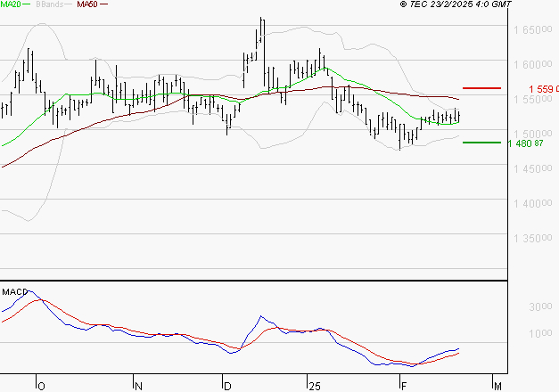559x392 pixels.
Task: Click the 1 650 price axis label
Action: pos(532,30)
